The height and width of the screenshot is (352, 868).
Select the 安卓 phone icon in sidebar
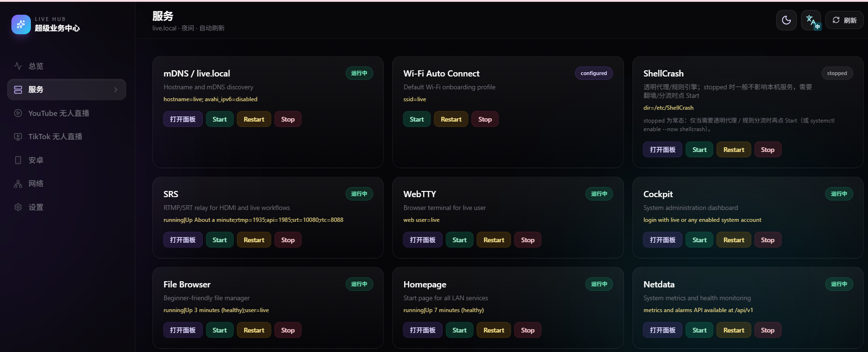(18, 160)
